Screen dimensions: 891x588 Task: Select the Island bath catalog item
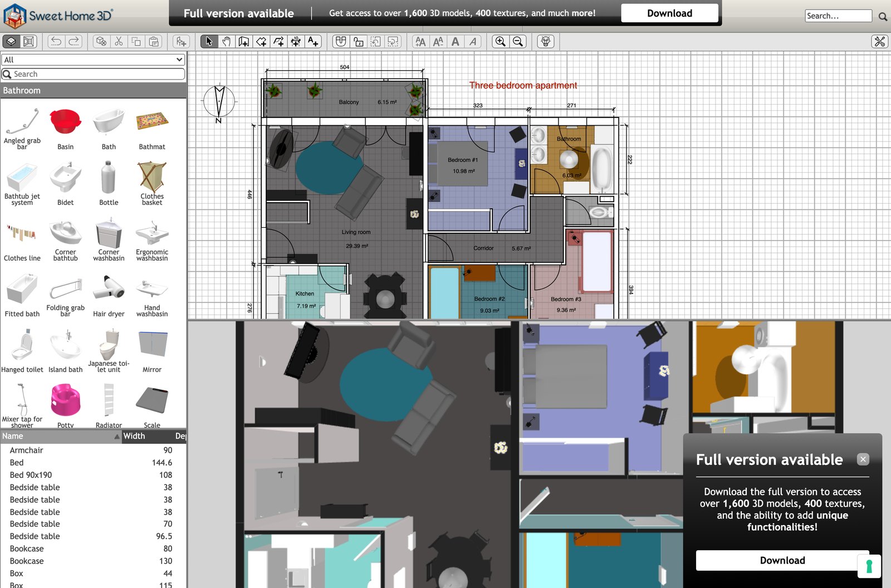65,351
